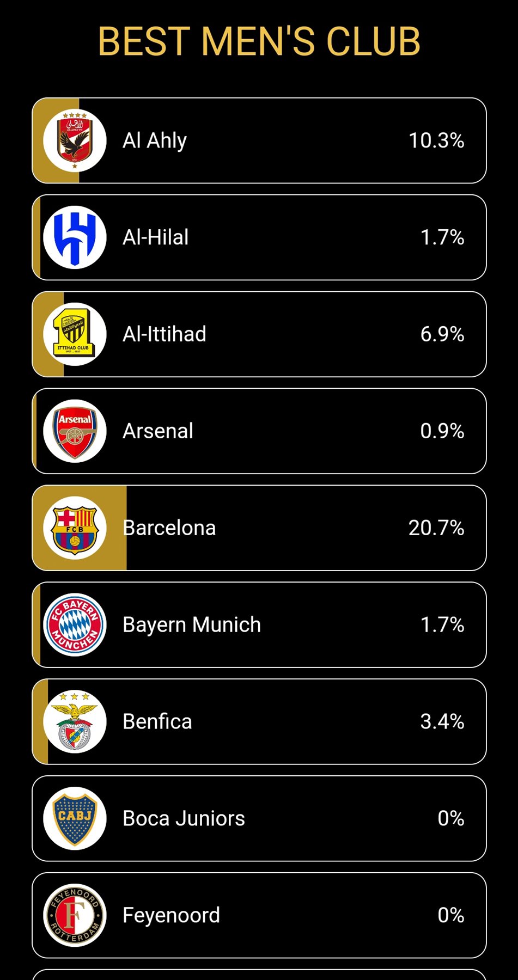Tap Al-Ittihad 6.9% result value
Viewport: 518px width, 980px height.
coord(442,334)
